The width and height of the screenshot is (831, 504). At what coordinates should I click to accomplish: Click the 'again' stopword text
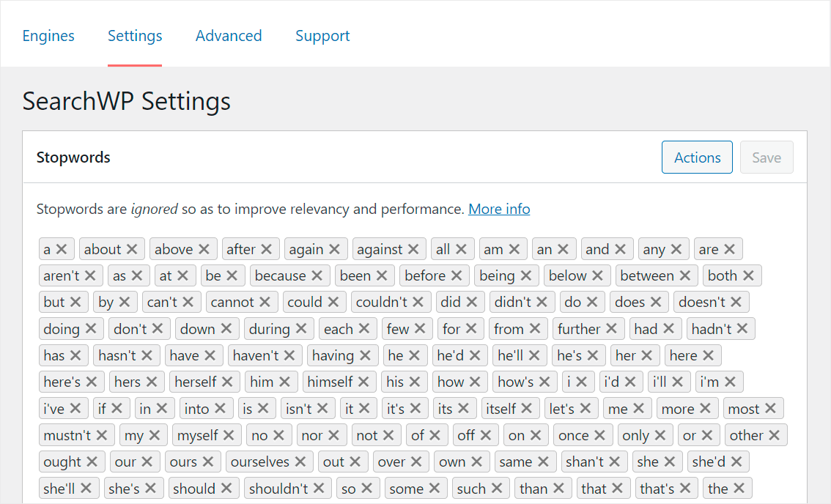[306, 249]
